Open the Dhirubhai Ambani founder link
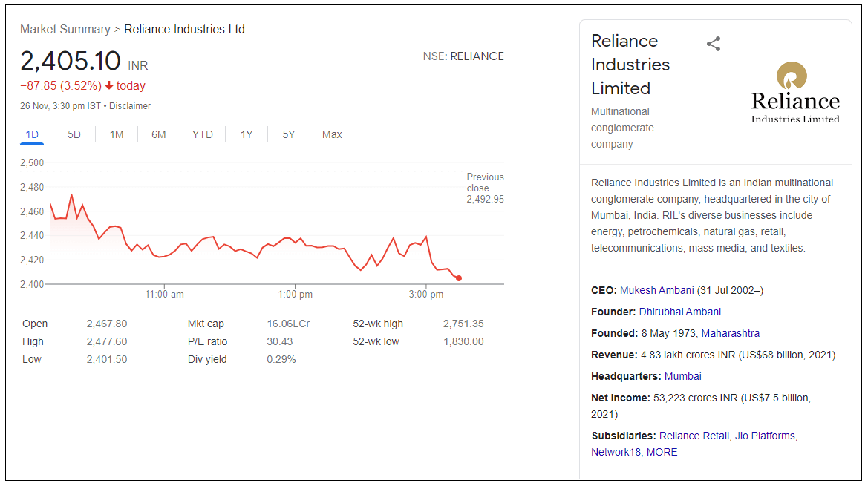868x486 pixels. (679, 312)
